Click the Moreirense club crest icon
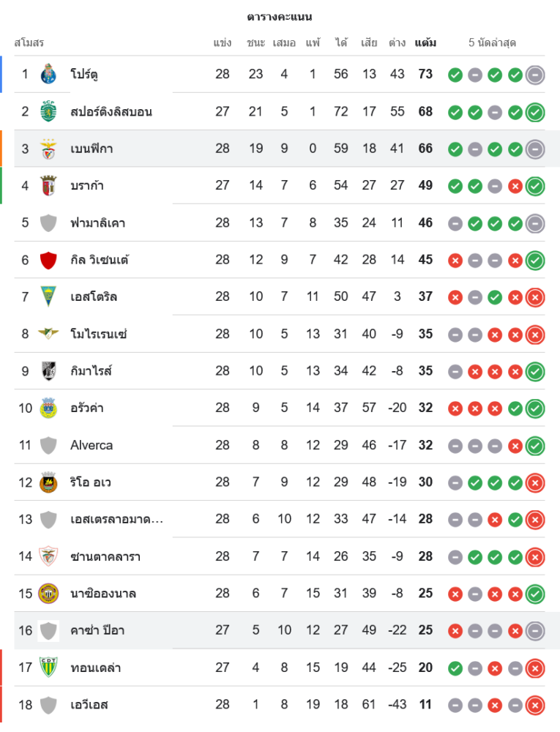 click(48, 334)
